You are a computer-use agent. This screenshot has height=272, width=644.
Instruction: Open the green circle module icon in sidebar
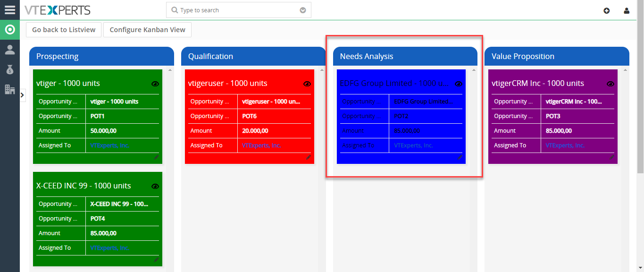[10, 30]
